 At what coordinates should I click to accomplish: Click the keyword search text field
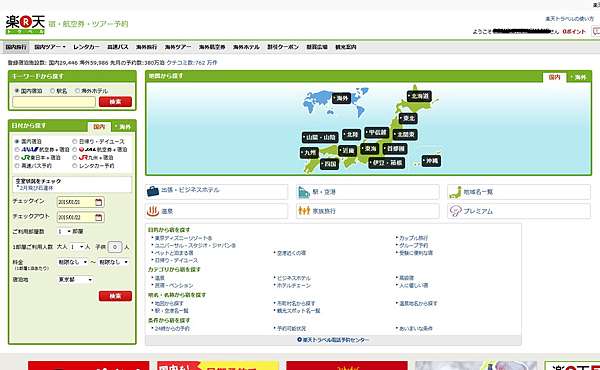pyautogui.click(x=54, y=102)
